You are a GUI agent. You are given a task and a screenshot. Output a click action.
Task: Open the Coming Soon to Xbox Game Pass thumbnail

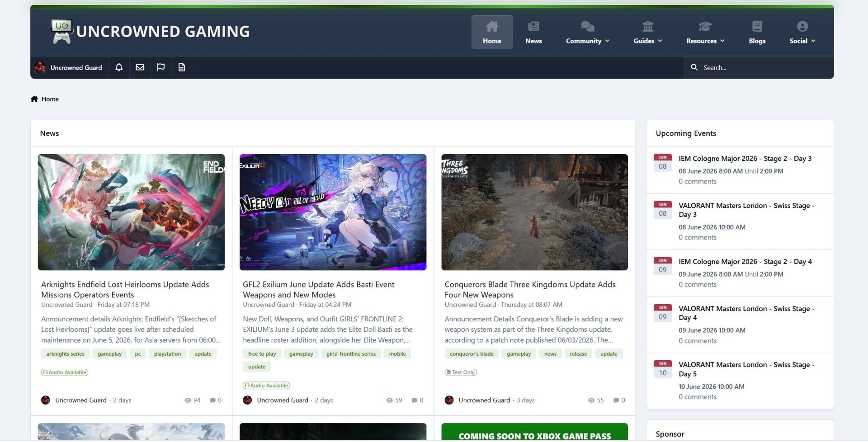click(x=534, y=433)
